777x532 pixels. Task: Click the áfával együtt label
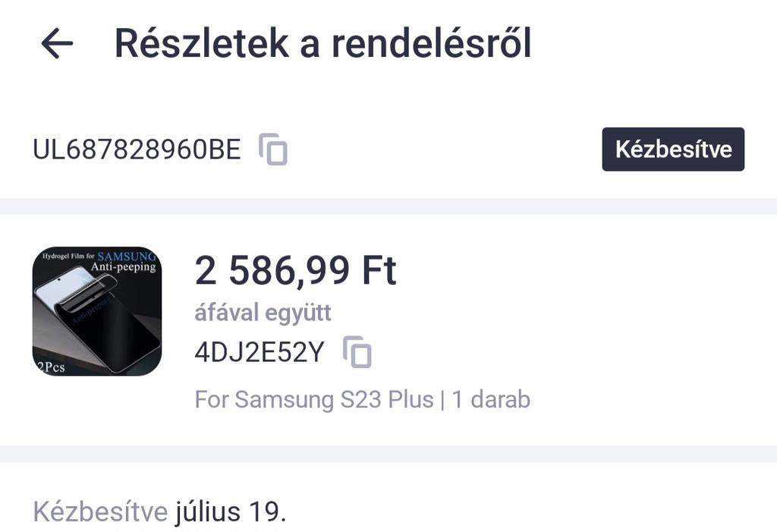263,313
